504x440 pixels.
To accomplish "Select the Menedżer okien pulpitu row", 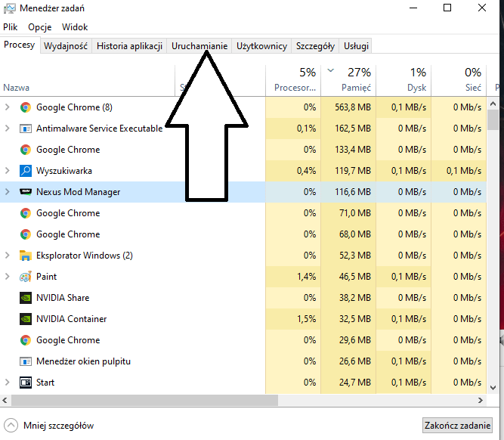I will coord(243,361).
